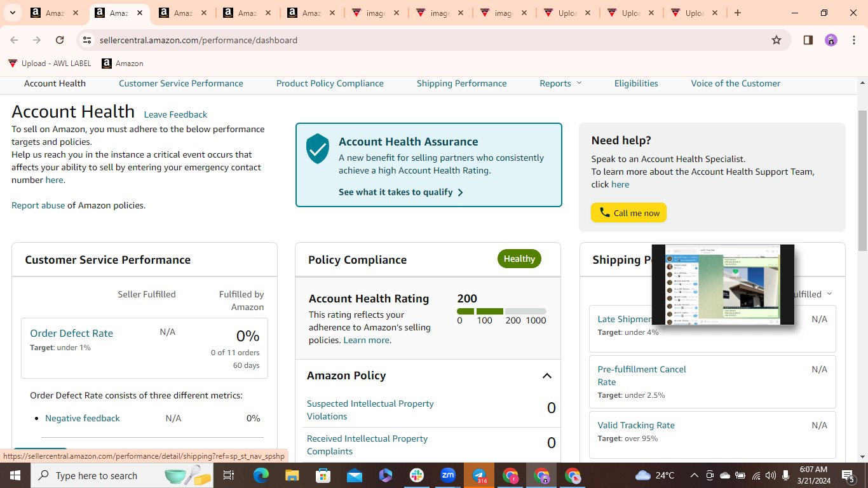Open Product Policy Compliance tab
This screenshot has width=868, height=488.
coord(330,83)
